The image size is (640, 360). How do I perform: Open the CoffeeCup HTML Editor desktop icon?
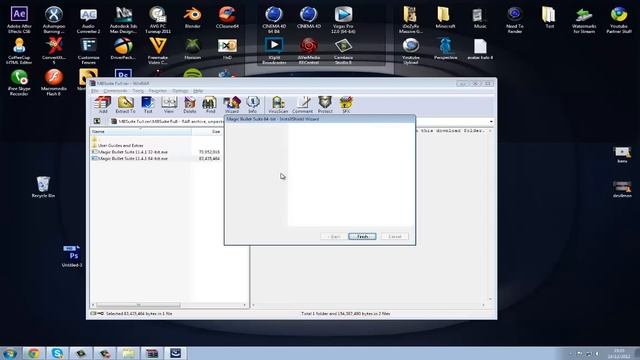click(x=19, y=51)
